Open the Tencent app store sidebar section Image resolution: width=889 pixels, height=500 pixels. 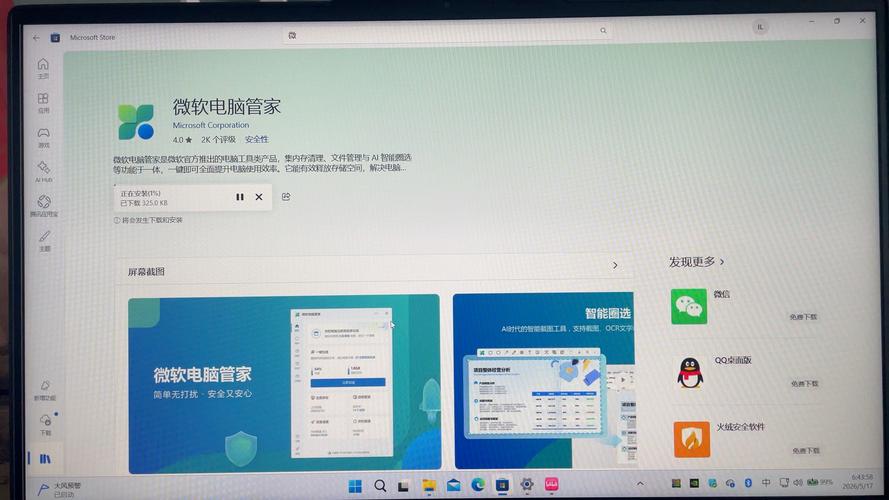[x=44, y=206]
